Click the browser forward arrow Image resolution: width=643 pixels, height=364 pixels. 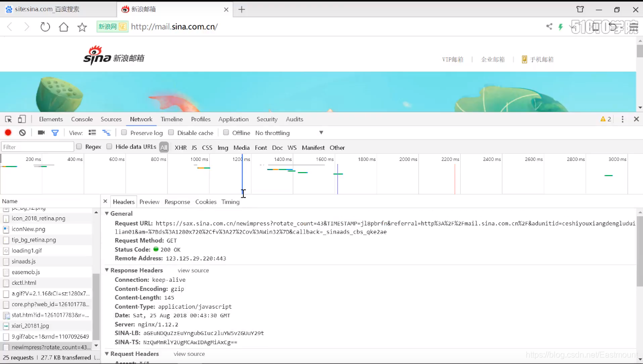[x=27, y=27]
